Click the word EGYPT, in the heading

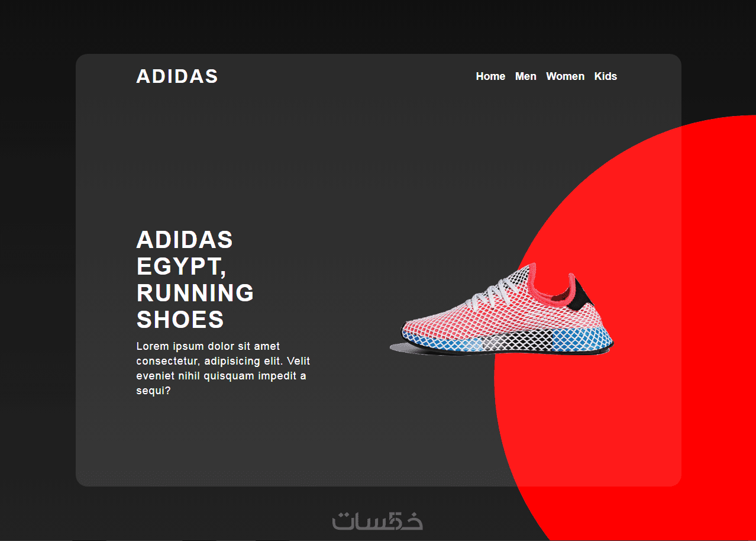click(x=182, y=268)
